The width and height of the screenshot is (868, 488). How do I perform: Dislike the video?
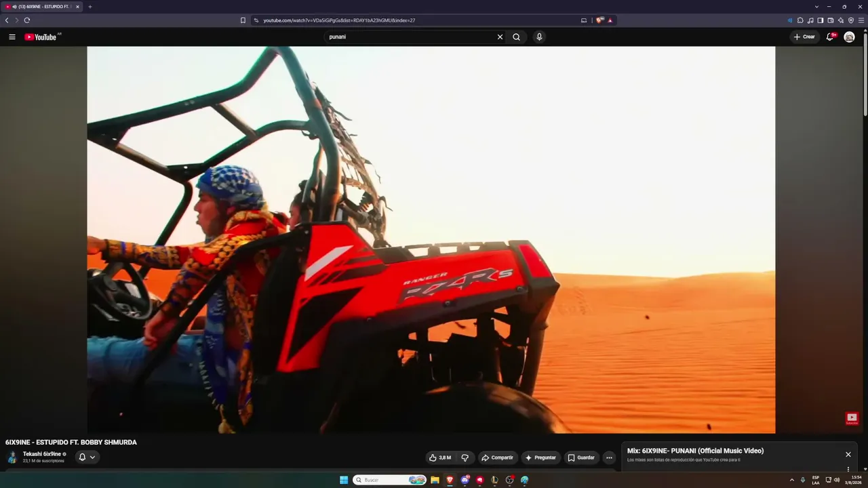(x=465, y=457)
